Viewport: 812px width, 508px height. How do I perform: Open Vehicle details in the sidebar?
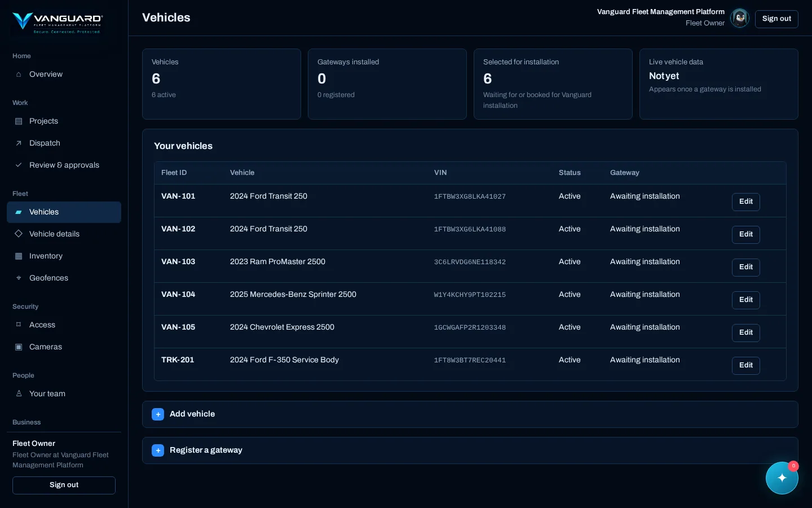point(64,234)
